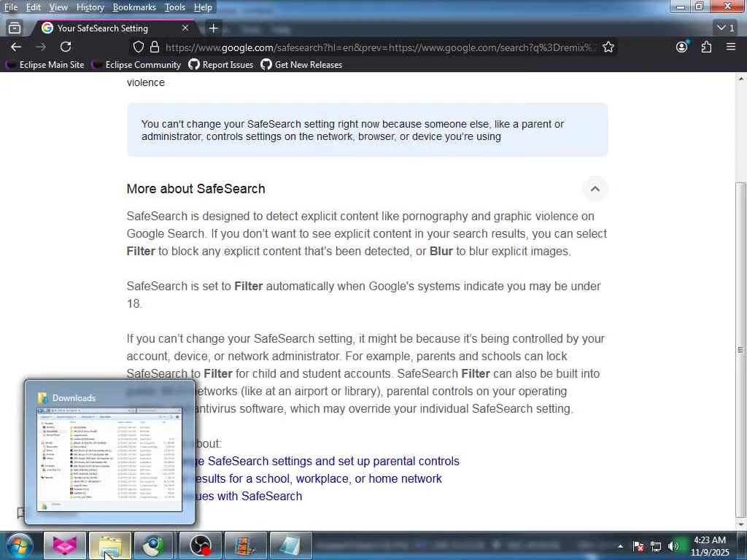Open Eclipse Community bookmark

(x=136, y=65)
